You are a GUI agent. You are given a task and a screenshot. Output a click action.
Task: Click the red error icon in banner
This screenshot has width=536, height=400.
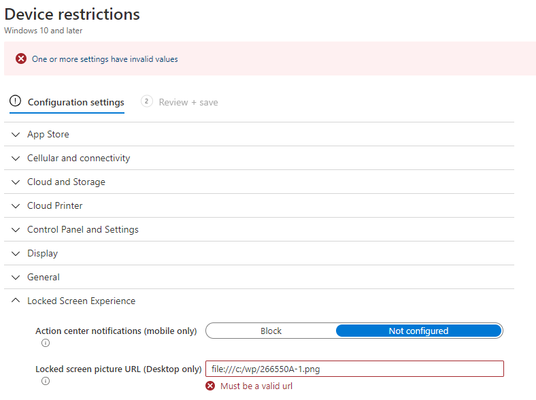[21, 59]
